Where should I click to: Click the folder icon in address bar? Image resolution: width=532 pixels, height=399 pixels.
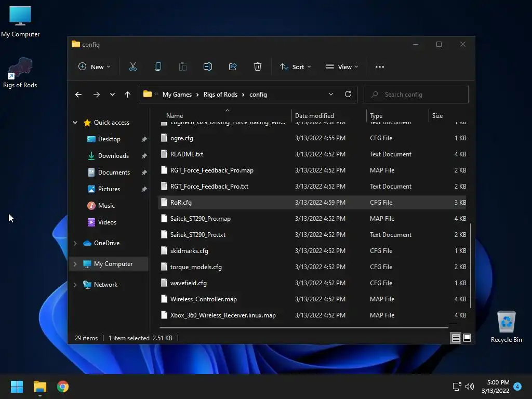pos(147,94)
